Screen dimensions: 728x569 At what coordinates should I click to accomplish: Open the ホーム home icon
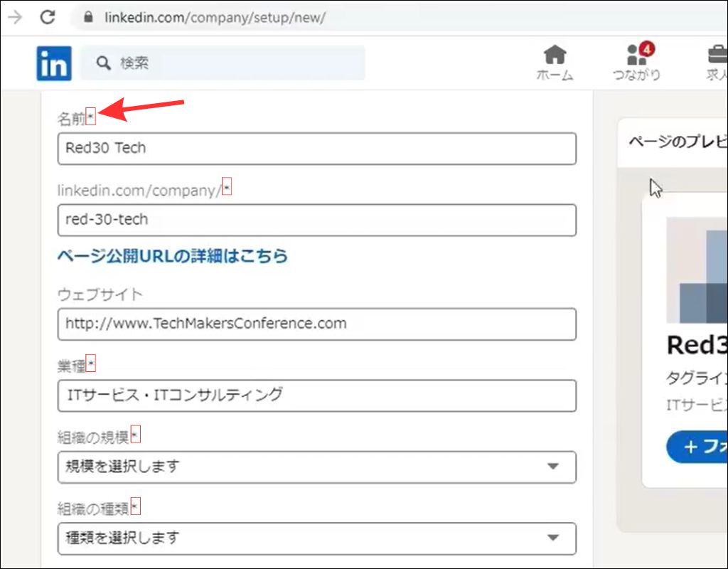click(x=555, y=63)
